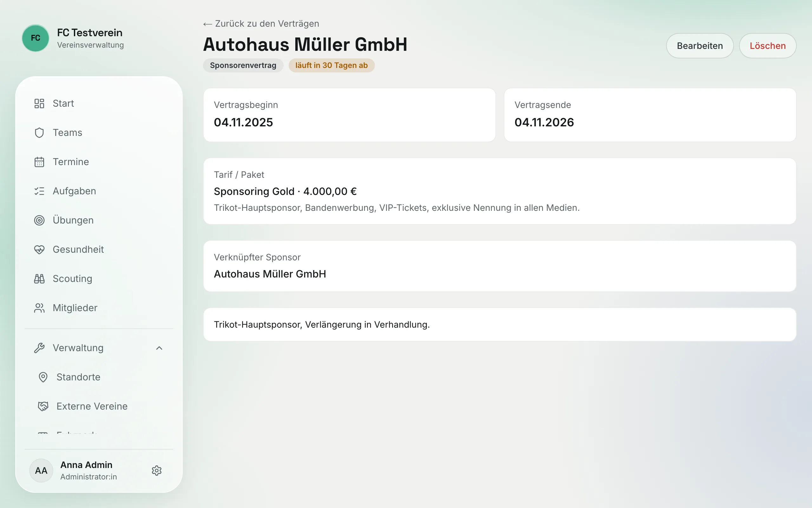Image resolution: width=812 pixels, height=508 pixels.
Task: Click the Externe Vereine handshake icon
Action: click(43, 406)
